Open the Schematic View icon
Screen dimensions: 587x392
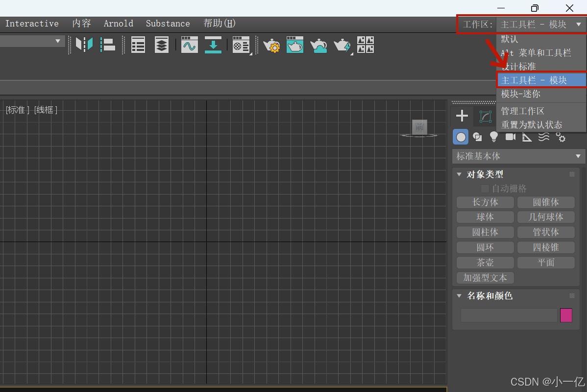[x=213, y=45]
